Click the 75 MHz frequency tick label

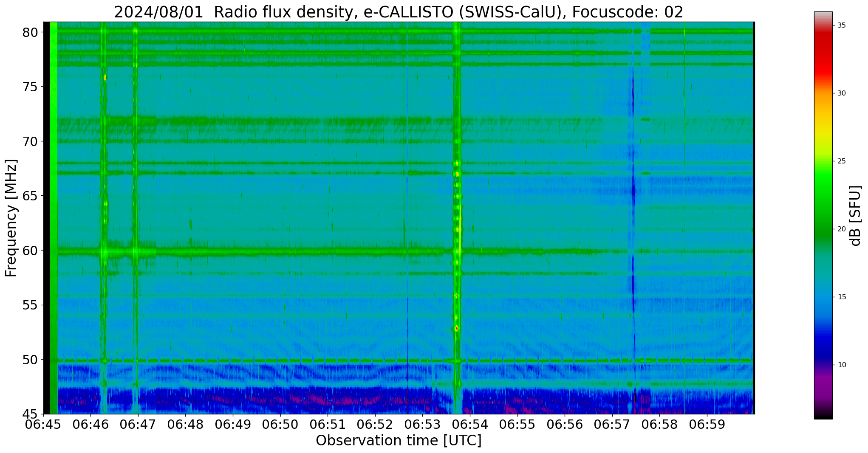30,87
